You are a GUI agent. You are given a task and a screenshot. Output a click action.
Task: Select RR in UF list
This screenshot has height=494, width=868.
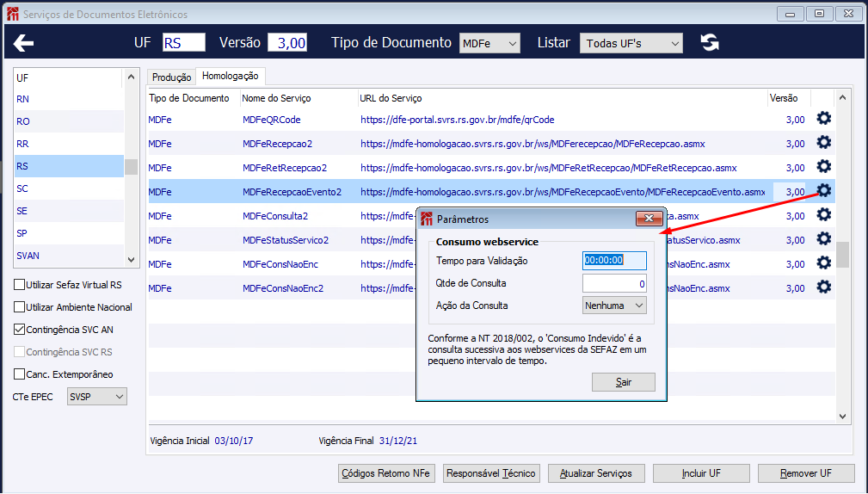(69, 144)
